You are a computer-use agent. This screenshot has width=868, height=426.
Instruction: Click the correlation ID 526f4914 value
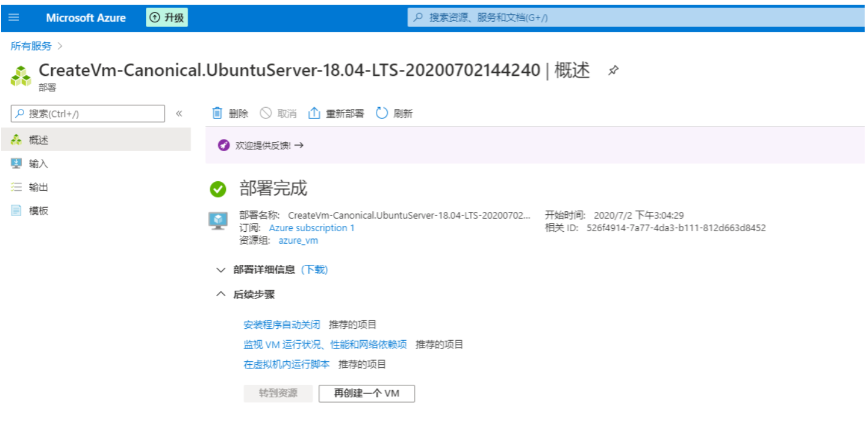(676, 228)
